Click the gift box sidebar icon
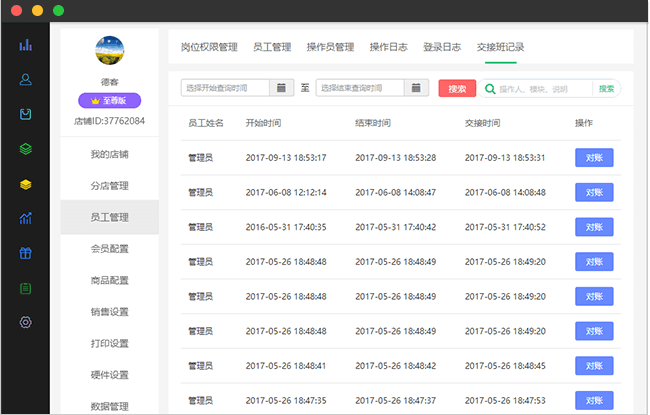 point(26,253)
